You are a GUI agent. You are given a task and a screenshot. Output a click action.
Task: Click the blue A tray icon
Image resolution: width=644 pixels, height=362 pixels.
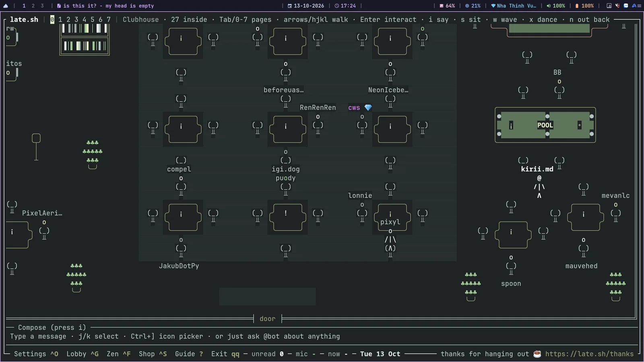point(634,6)
